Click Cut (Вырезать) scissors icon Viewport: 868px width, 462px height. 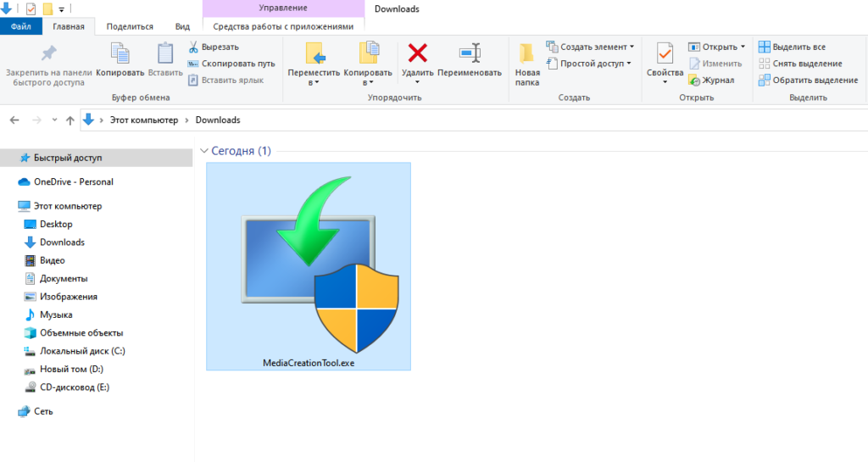tap(193, 47)
